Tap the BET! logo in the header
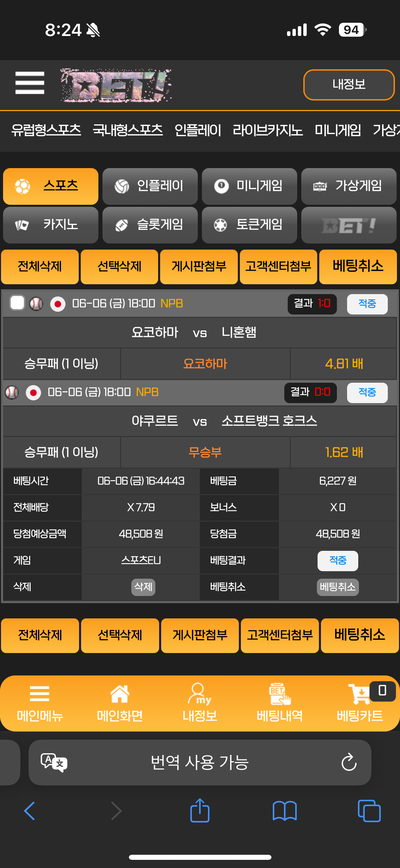Viewport: 400px width, 868px height. (116, 85)
